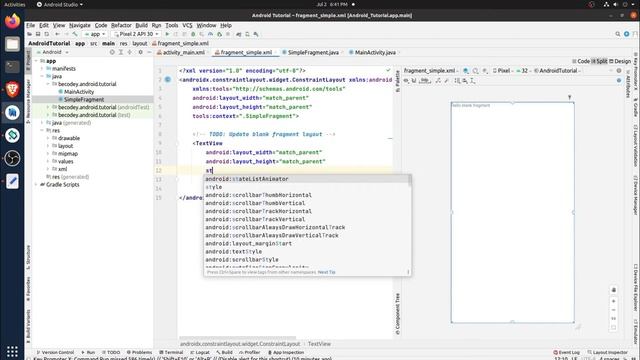Click the Back navigation arrow
The image size is (640, 360).
click(x=57, y=34)
